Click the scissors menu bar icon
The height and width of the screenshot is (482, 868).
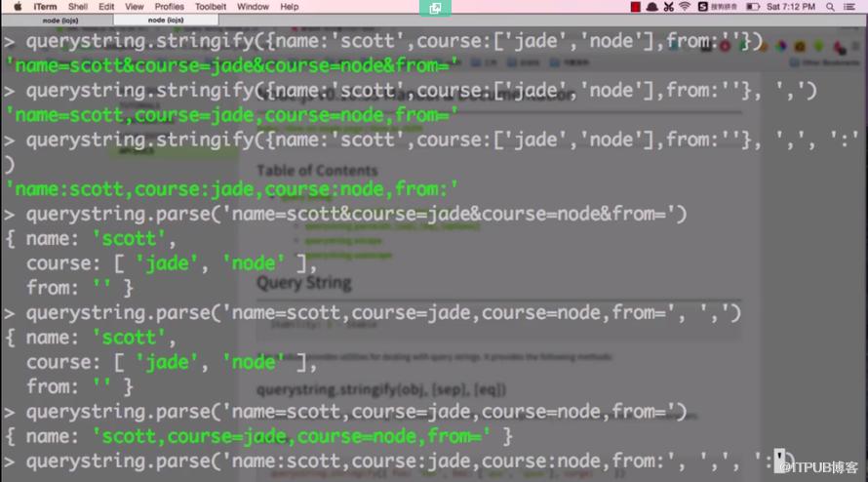click(x=669, y=7)
